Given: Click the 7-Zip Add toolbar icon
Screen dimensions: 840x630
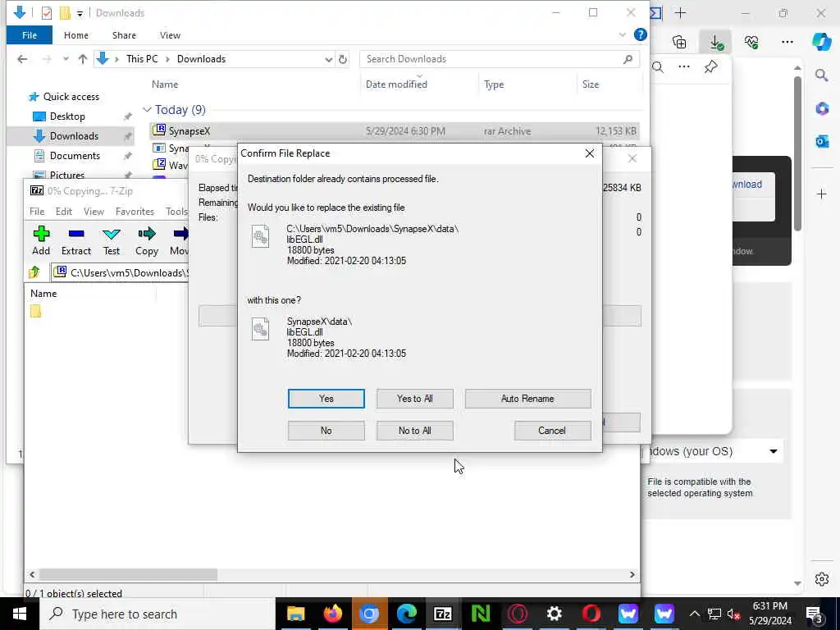Looking at the screenshot, I should click(41, 240).
